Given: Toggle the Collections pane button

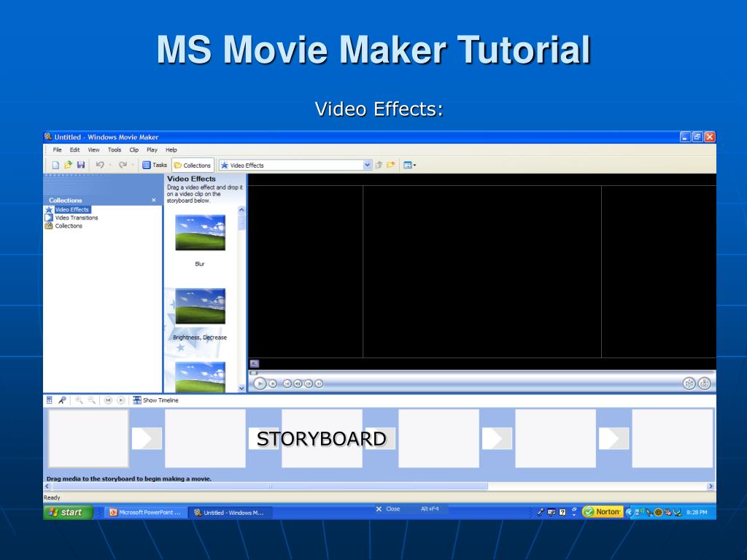Looking at the screenshot, I should coord(193,166).
